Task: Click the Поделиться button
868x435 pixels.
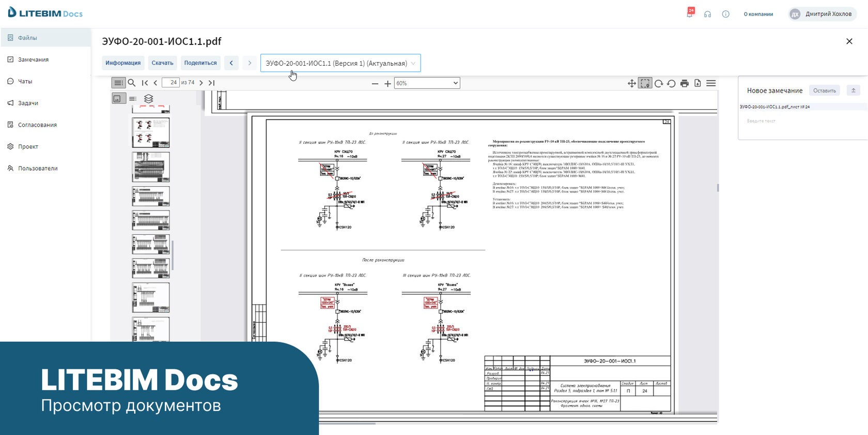Action: tap(200, 63)
